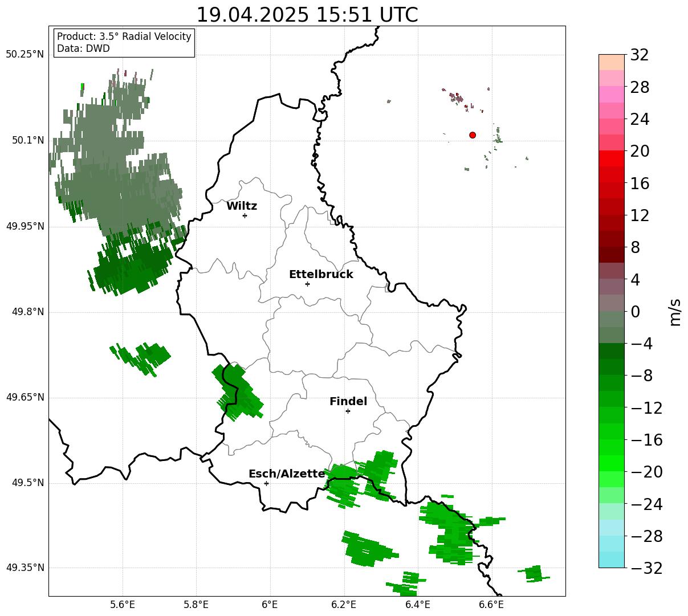The image size is (688, 616).
Task: Click the 49.5°N latitude label
Action: pyautogui.click(x=28, y=483)
